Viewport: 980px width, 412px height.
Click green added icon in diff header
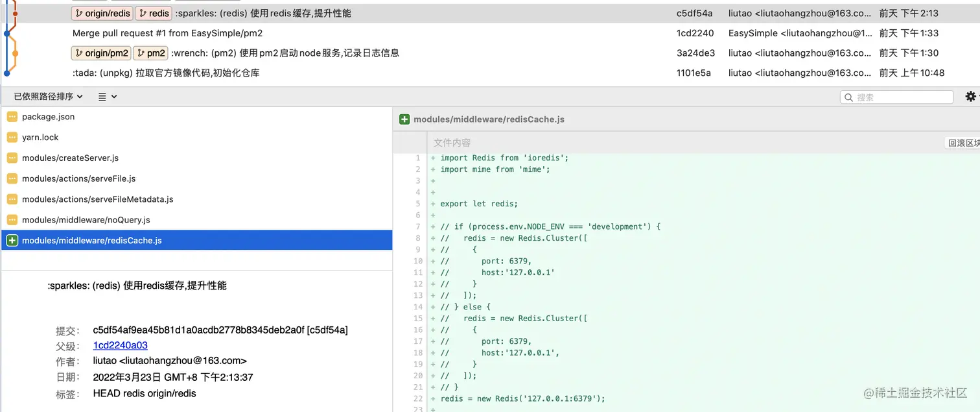click(404, 119)
